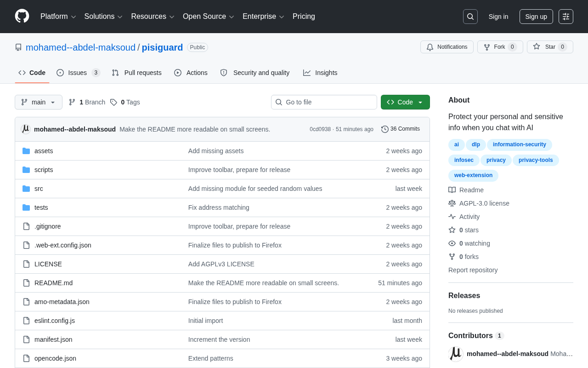Open commit hash 0cd0938
The height and width of the screenshot is (368, 588).
pos(320,129)
